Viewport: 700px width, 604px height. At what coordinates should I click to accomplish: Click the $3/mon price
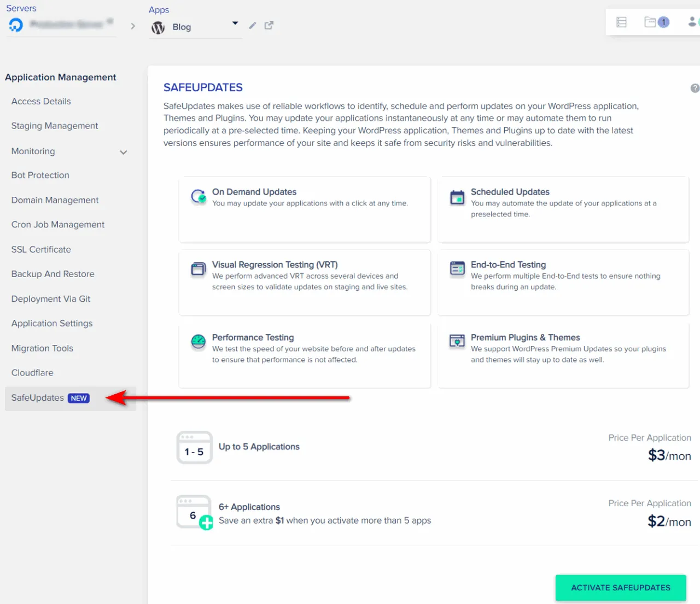point(669,455)
